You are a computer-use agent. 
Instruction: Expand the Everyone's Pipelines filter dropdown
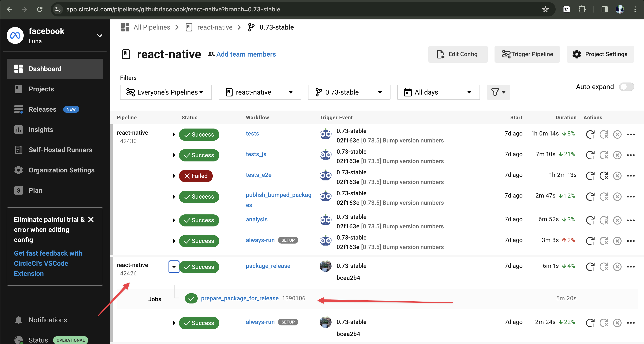165,92
